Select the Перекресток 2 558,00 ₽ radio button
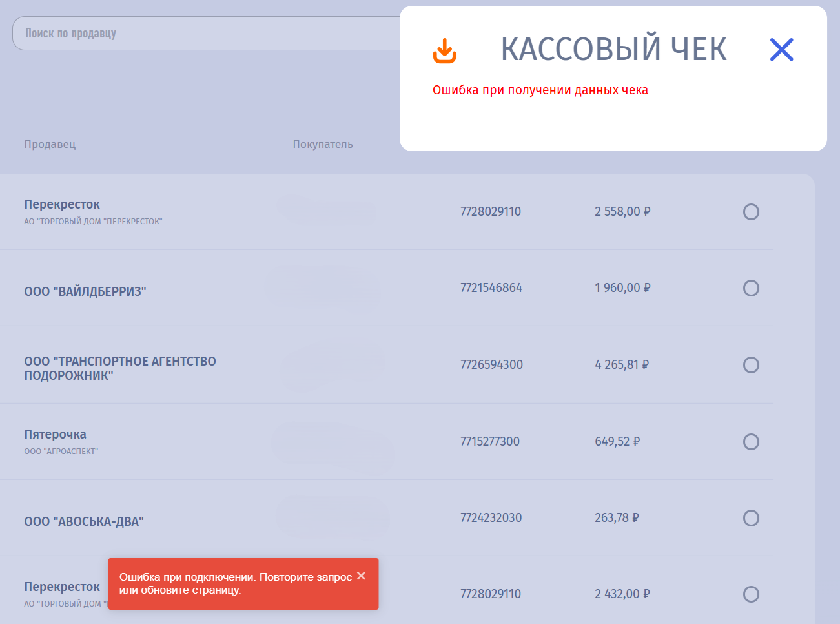The image size is (840, 624). (751, 212)
